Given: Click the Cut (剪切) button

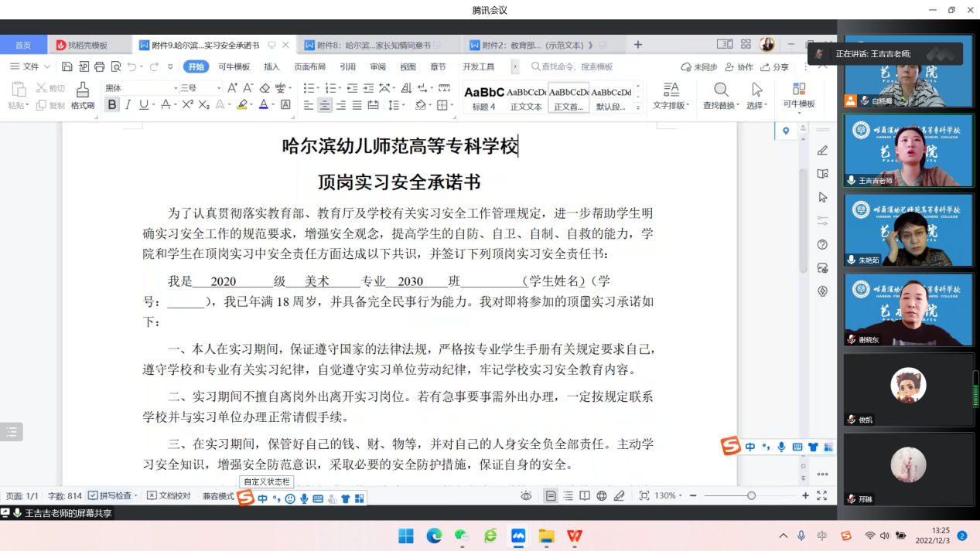Looking at the screenshot, I should pyautogui.click(x=50, y=88).
